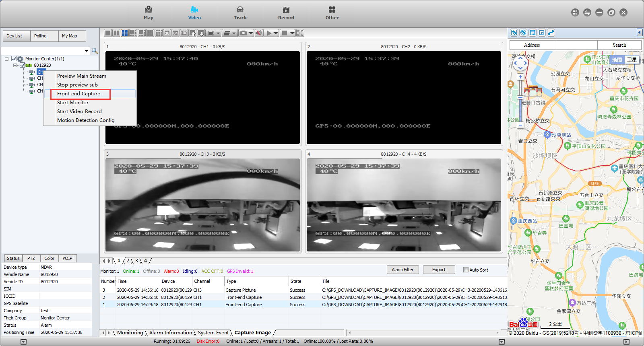Collapse the Monitor Center tree node
Viewport: 644px width, 346px height.
7,59
